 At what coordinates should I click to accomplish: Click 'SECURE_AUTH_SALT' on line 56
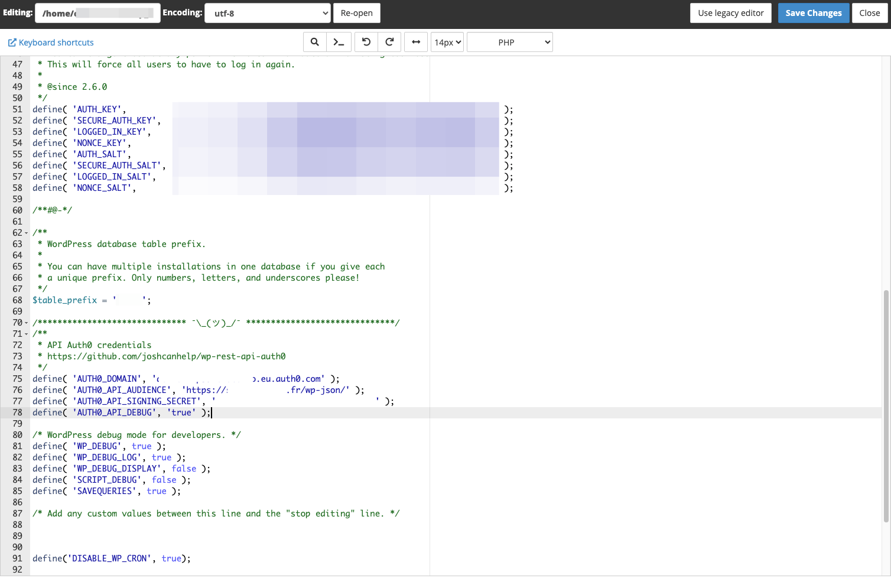click(x=117, y=165)
